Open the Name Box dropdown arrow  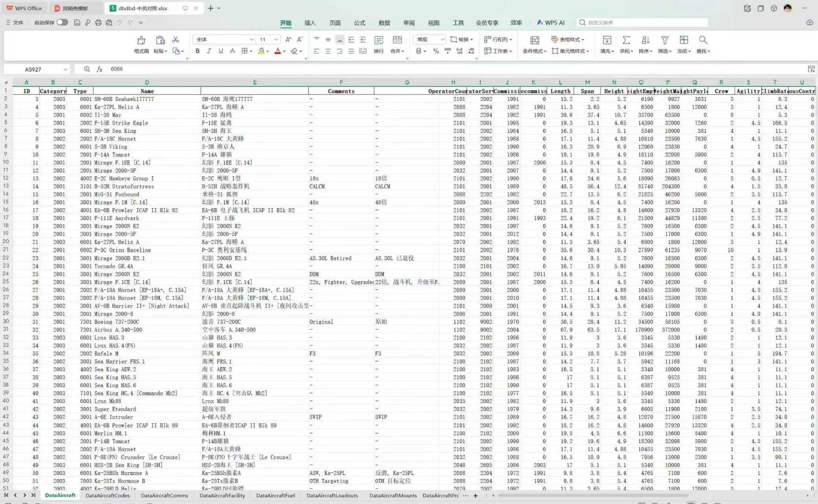tap(65, 69)
